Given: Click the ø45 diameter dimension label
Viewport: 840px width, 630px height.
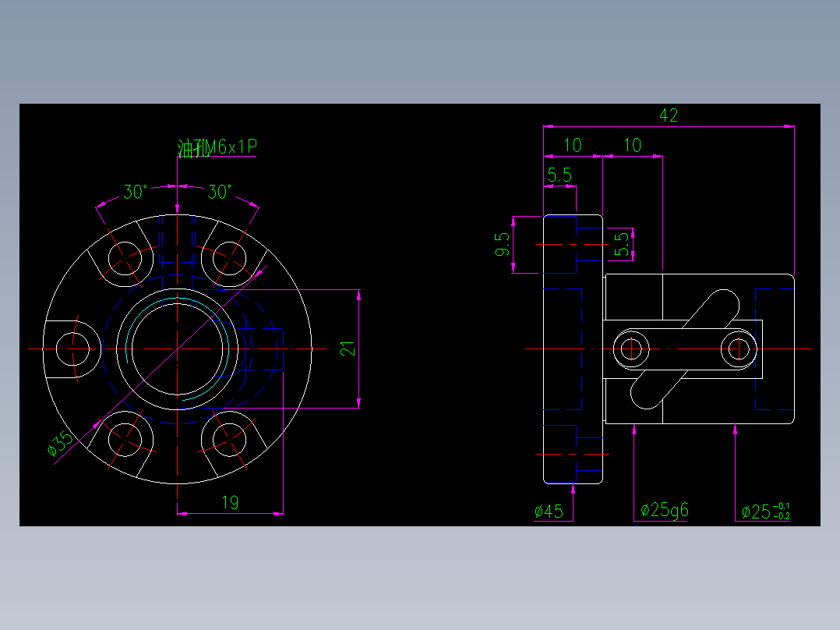Looking at the screenshot, I should (x=549, y=511).
